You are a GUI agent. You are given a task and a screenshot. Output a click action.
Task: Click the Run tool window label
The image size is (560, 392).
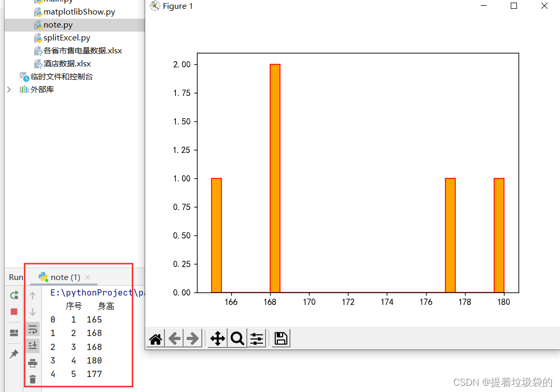[16, 277]
